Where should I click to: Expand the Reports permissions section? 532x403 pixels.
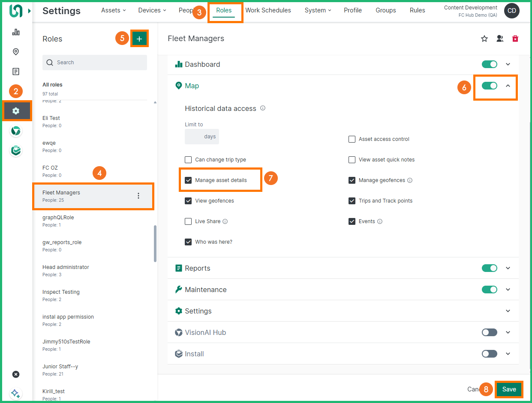pyautogui.click(x=508, y=268)
